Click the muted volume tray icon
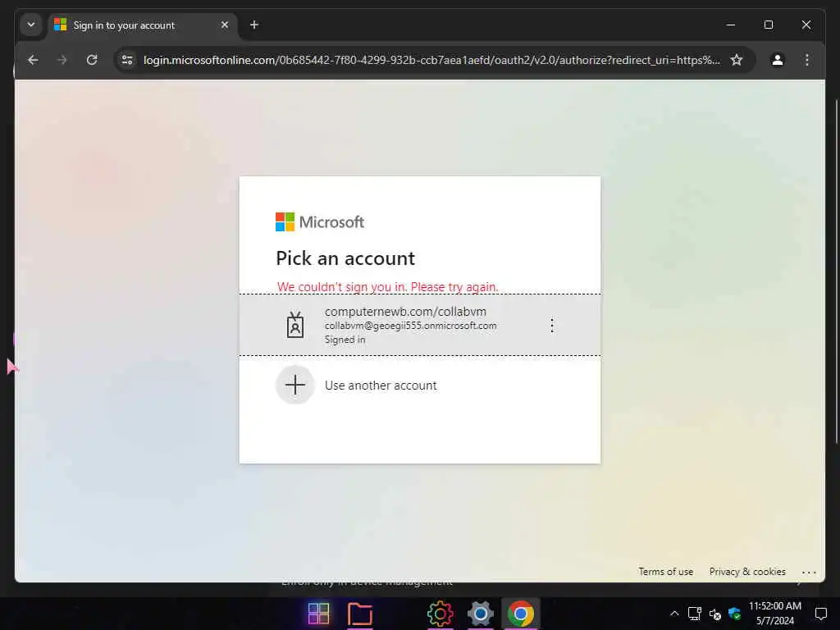 714,614
